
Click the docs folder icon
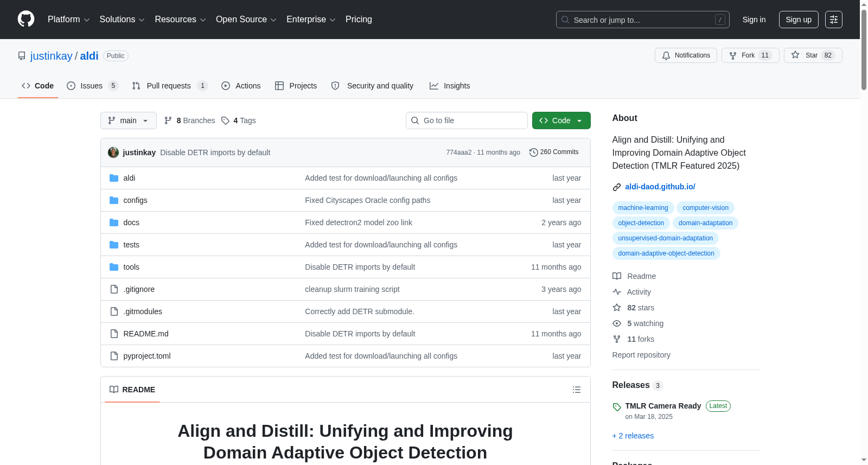click(114, 222)
